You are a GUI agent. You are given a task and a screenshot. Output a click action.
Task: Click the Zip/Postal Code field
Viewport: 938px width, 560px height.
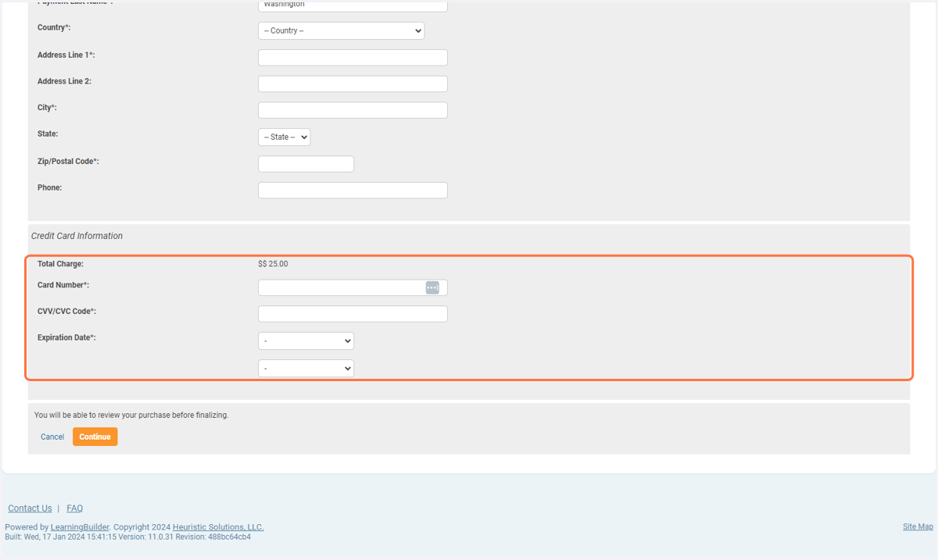coord(306,164)
